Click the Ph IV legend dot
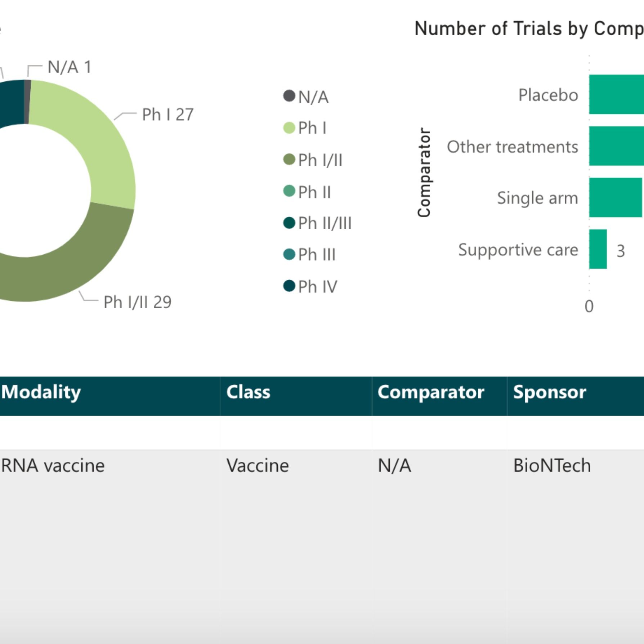644x644 pixels. click(x=289, y=286)
